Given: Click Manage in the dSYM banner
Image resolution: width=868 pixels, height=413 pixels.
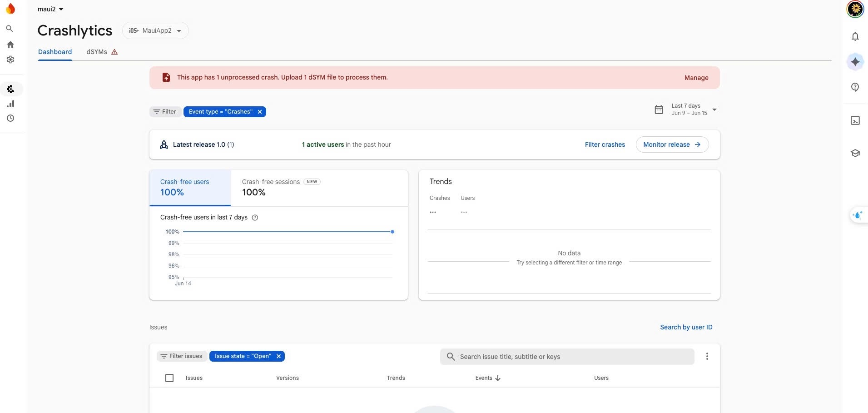Looking at the screenshot, I should pos(696,78).
